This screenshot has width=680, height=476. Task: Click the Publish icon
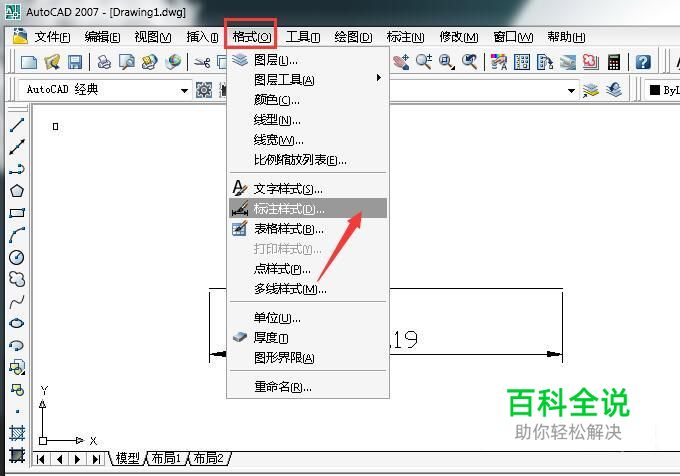[150, 62]
